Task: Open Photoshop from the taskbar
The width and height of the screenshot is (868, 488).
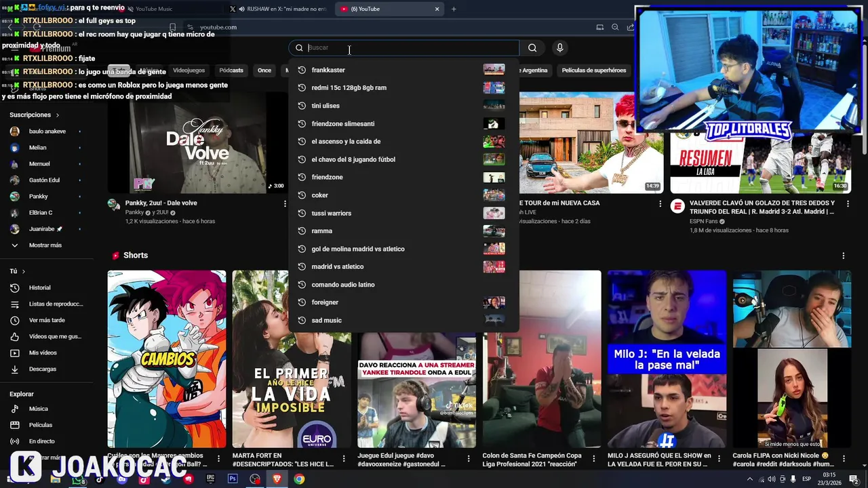Action: pos(233,479)
